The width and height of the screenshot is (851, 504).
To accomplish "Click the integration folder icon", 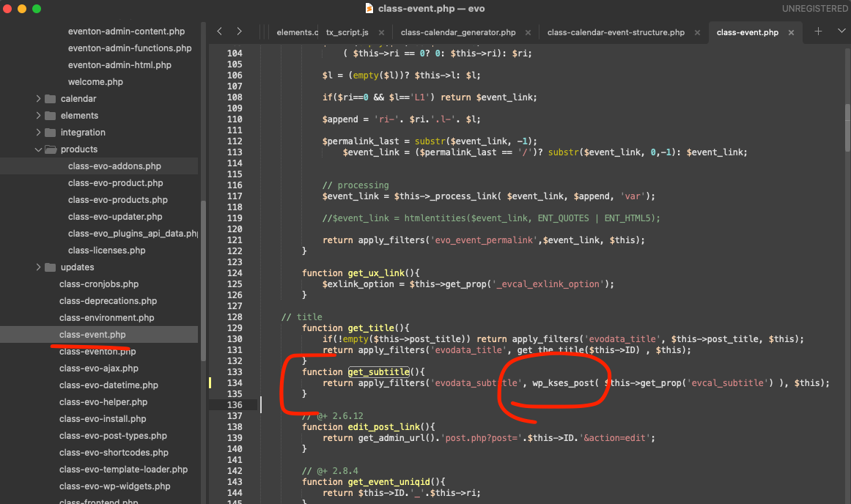I will click(51, 133).
